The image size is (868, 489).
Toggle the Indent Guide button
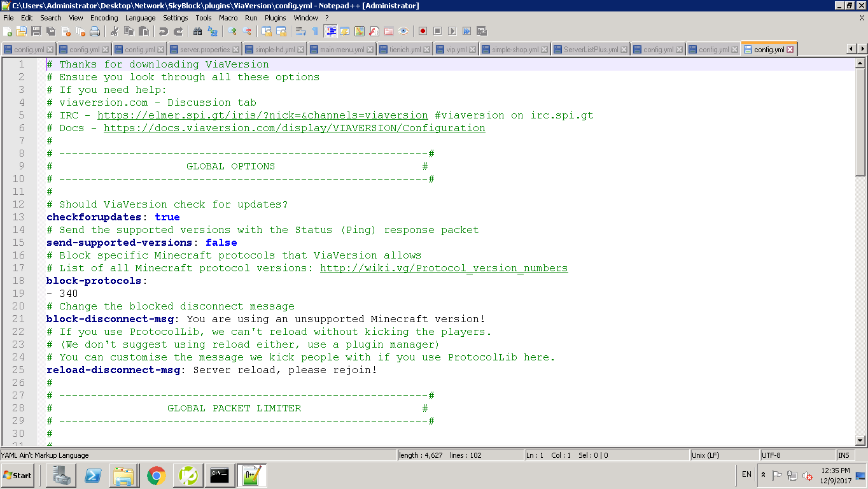(x=331, y=31)
